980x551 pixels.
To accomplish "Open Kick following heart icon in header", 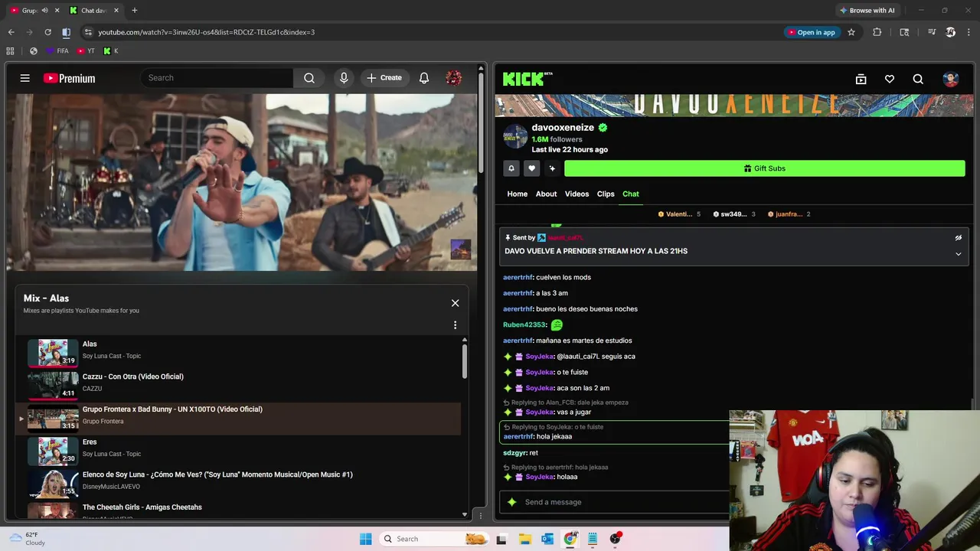I will [x=890, y=79].
